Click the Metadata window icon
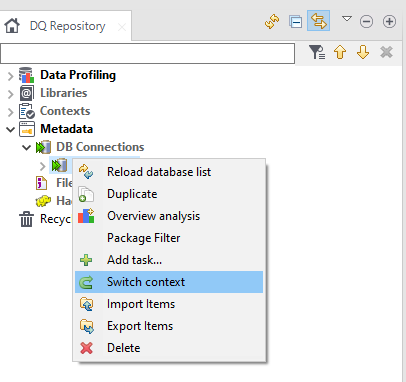This screenshot has height=382, width=406. point(27,129)
